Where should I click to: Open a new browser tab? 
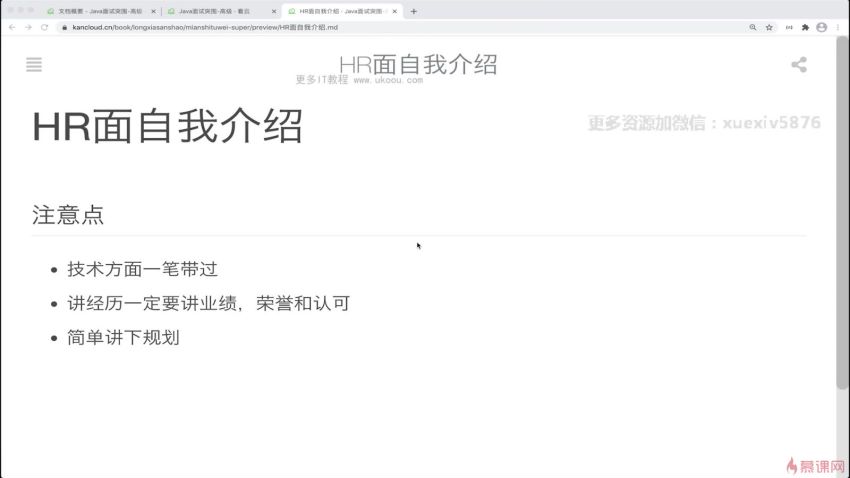414,11
